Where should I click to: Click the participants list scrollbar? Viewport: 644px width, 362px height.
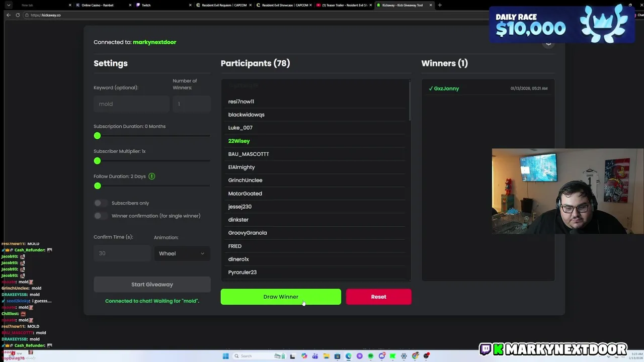410,101
